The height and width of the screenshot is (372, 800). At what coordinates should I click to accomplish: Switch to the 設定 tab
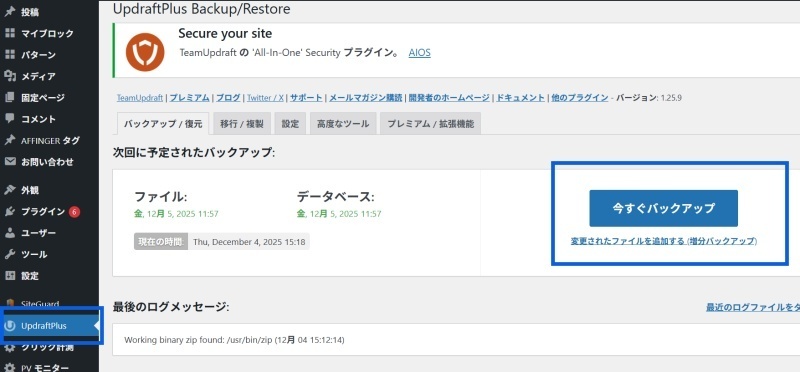coord(290,124)
